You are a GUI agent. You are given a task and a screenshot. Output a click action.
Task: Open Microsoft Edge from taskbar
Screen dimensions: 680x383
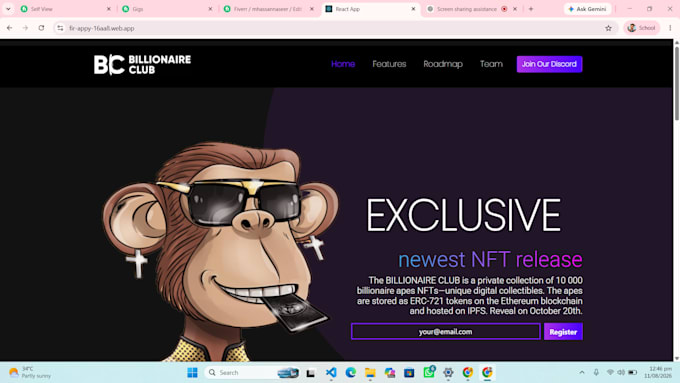350,372
